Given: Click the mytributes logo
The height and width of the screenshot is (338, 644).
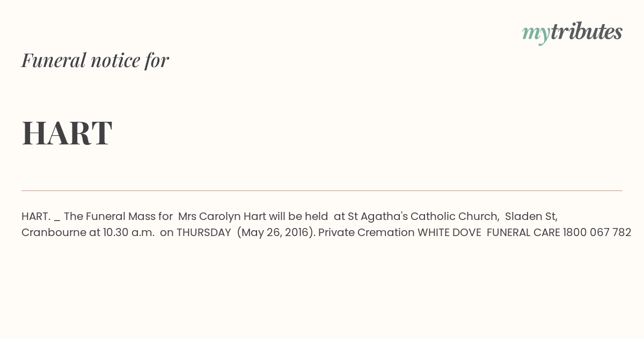Looking at the screenshot, I should click(572, 32).
